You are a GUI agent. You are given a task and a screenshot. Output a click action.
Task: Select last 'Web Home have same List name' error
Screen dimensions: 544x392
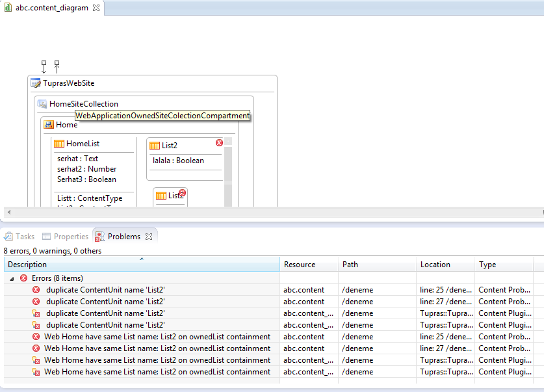point(157,372)
